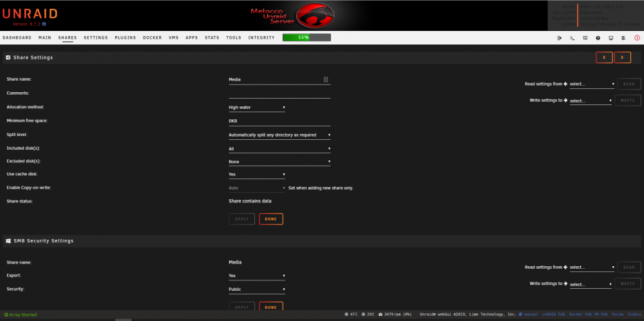Open the Stats menu tab
The image size is (644, 321).
[212, 38]
